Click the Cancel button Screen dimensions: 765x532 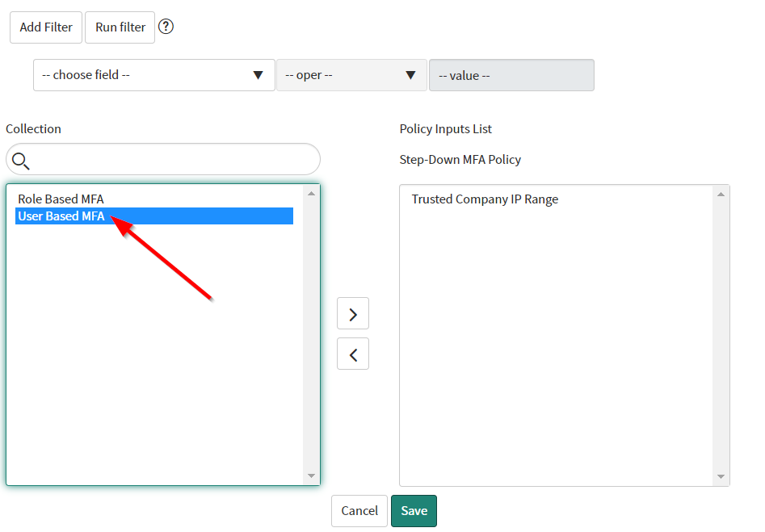359,510
